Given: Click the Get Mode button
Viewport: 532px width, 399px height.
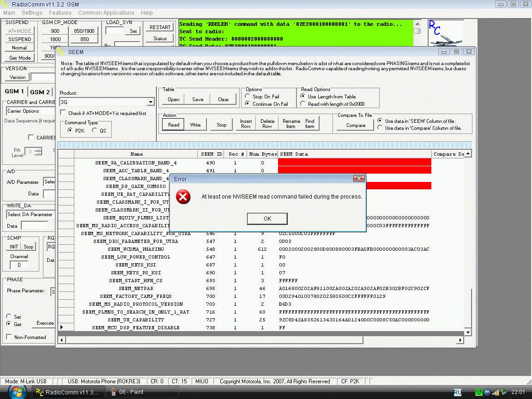Looking at the screenshot, I should (20, 58).
